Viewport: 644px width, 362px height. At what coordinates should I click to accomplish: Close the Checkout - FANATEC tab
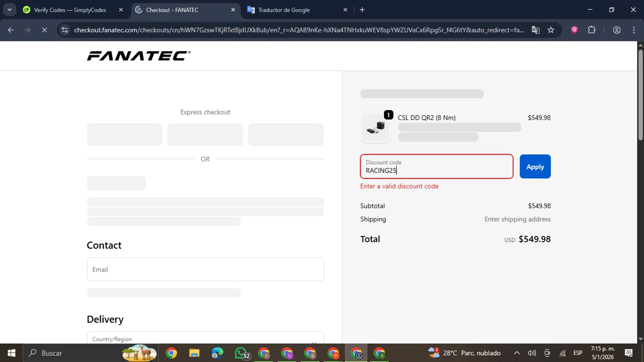pyautogui.click(x=233, y=10)
